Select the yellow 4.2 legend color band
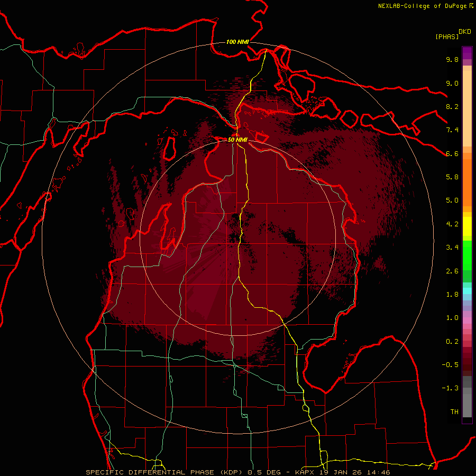The height and width of the screenshot is (476, 476). tap(467, 226)
